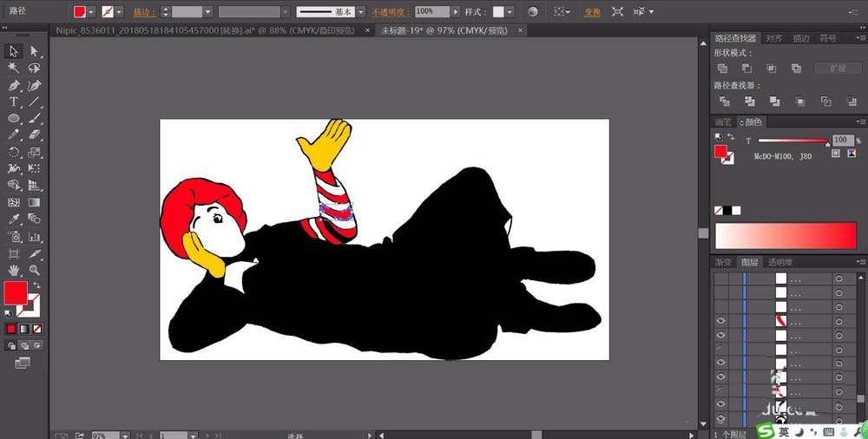868x439 pixels.
Task: Select the Eraser tool
Action: coord(35,135)
